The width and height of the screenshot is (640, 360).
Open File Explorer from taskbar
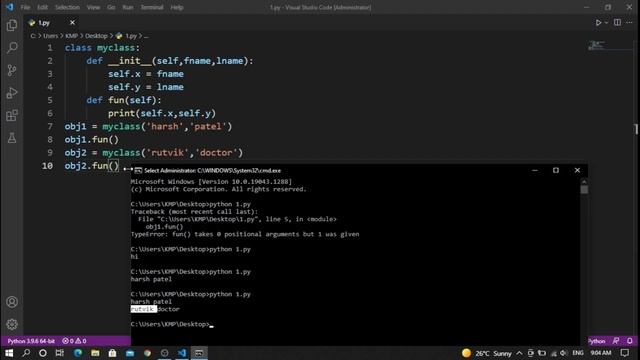click(x=95, y=353)
